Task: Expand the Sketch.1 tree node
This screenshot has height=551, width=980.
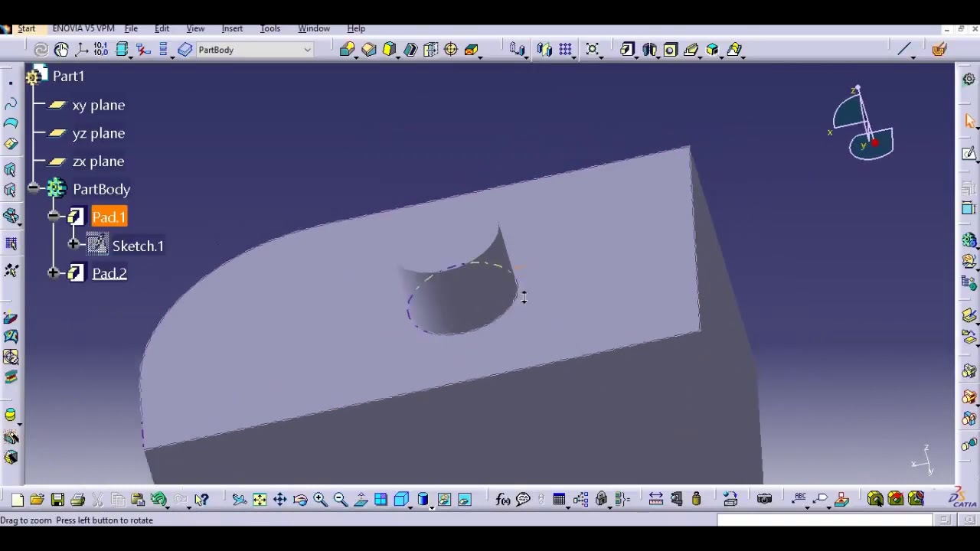Action: pyautogui.click(x=73, y=244)
